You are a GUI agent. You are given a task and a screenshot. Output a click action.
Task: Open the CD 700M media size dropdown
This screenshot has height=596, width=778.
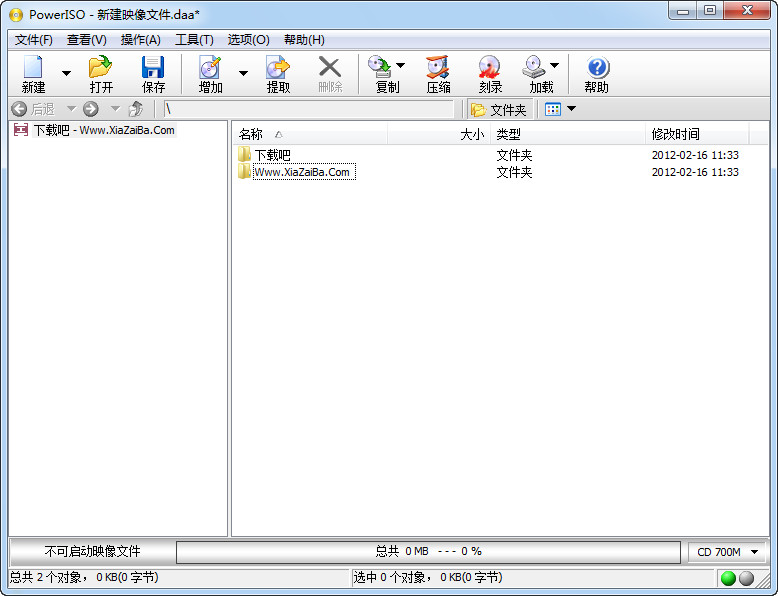point(727,552)
